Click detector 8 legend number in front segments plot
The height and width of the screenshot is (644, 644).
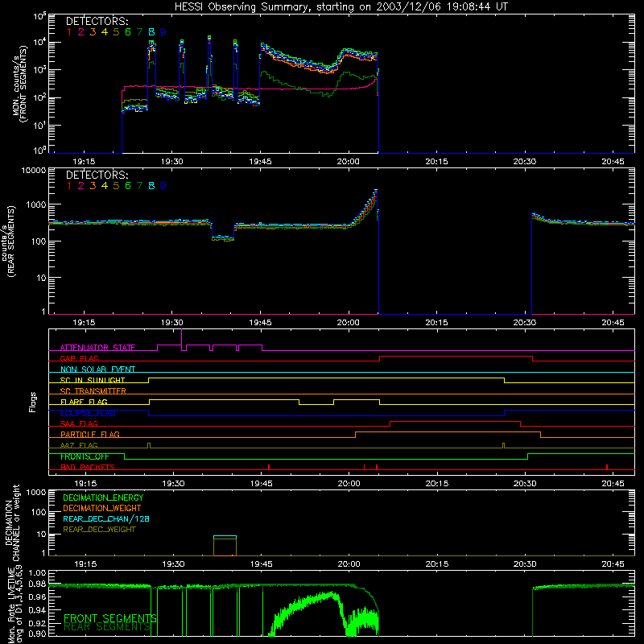point(151,32)
